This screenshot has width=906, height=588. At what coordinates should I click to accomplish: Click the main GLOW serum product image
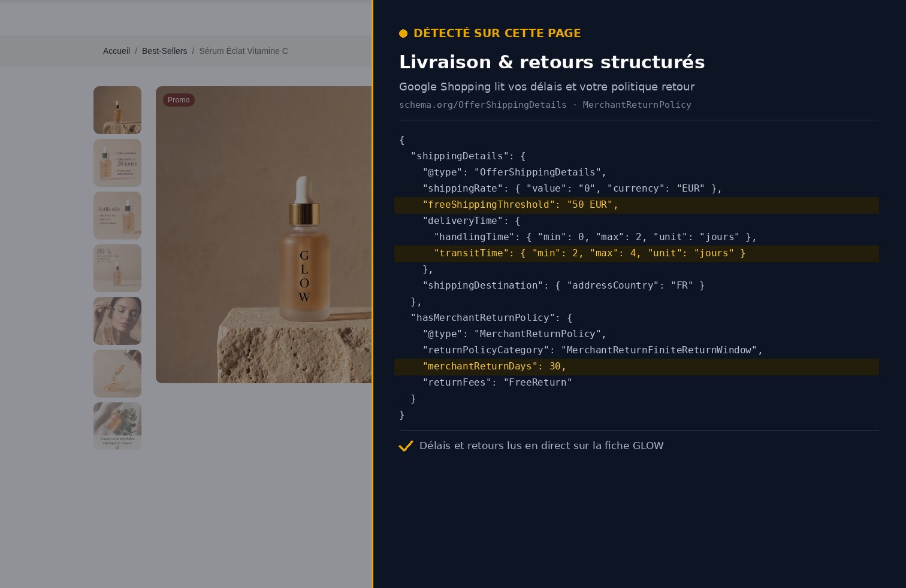click(x=264, y=235)
